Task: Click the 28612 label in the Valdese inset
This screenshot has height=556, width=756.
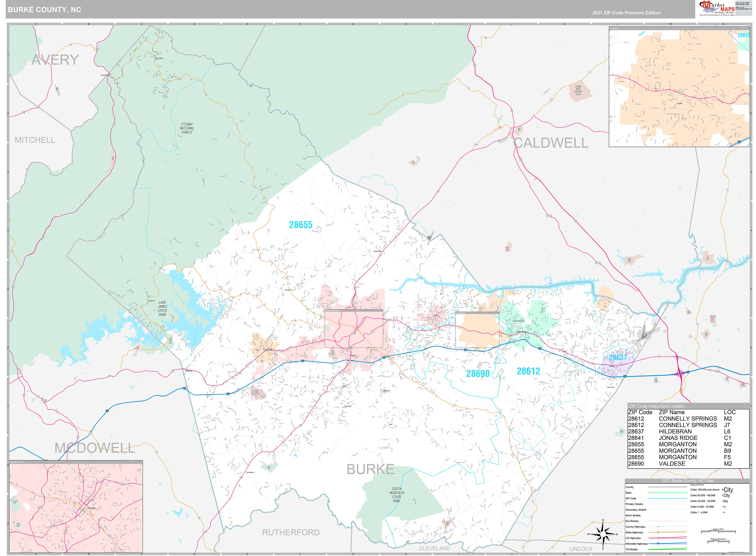Action: [744, 35]
